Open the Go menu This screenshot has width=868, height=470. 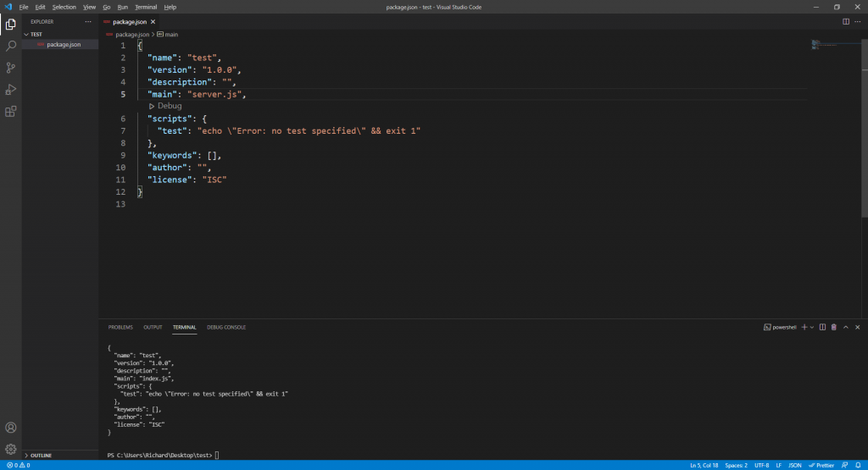pos(106,7)
